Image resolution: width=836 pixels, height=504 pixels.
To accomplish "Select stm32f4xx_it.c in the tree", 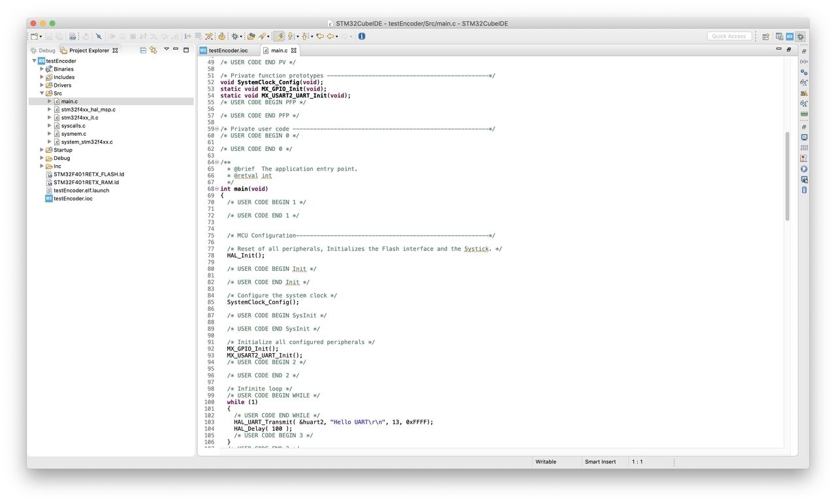I will coord(80,118).
